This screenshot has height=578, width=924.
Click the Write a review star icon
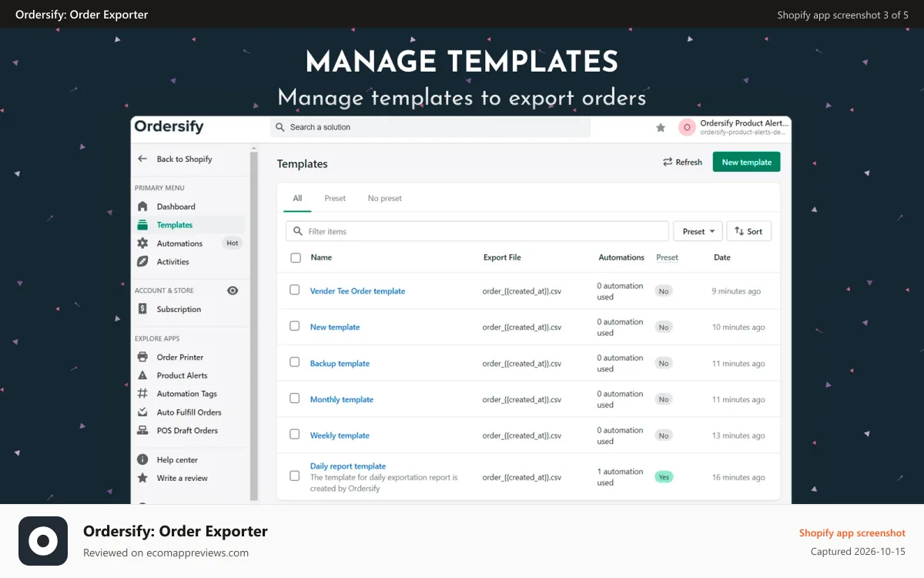[142, 478]
